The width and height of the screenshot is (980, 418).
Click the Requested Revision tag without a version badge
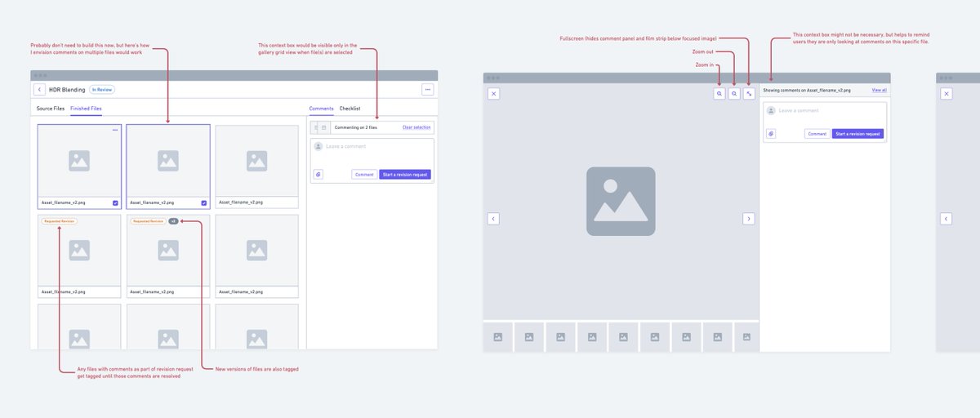[x=60, y=221]
